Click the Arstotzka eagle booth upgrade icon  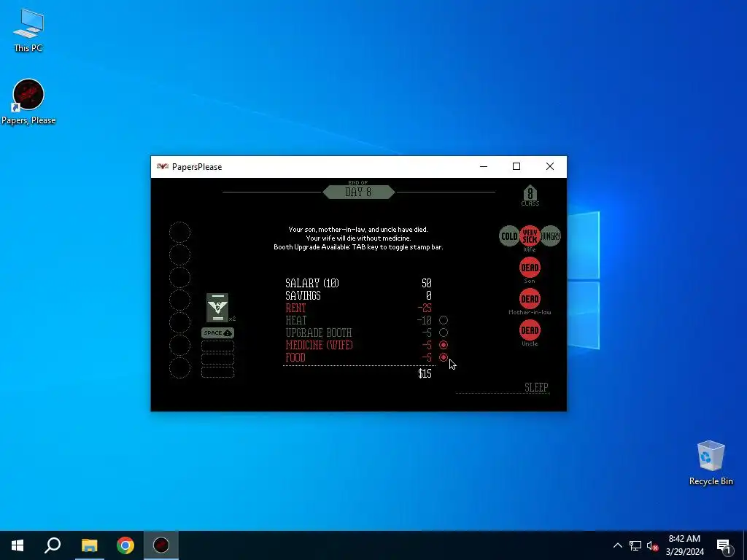(x=217, y=308)
